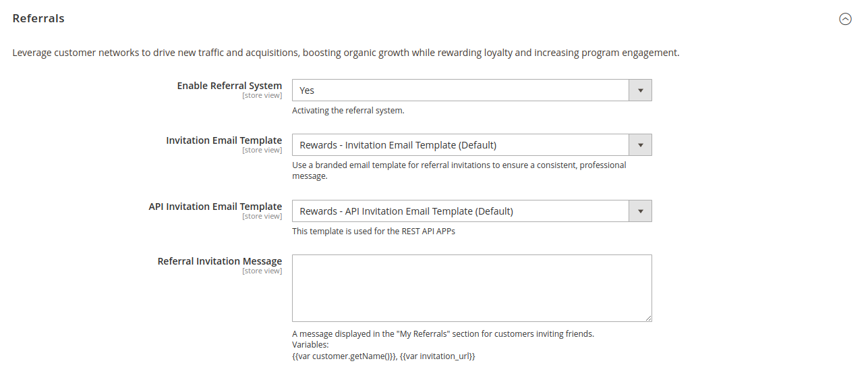The height and width of the screenshot is (378, 868).
Task: Expand the API Invitation Email Template arrow
Action: 640,211
